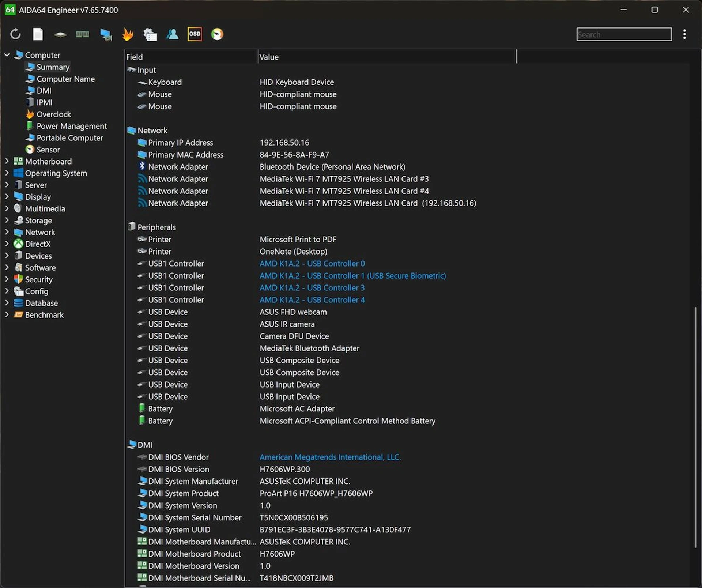This screenshot has width=702, height=588.
Task: Click the Value column header
Action: pos(387,57)
